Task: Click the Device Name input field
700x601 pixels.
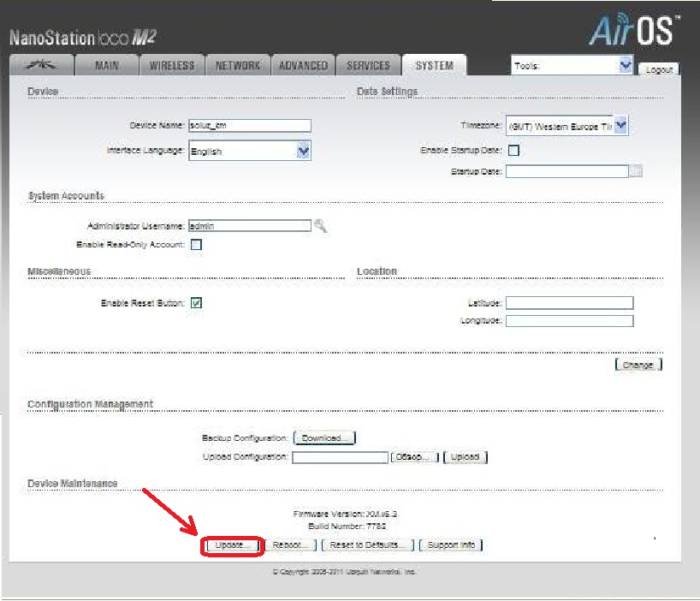Action: tap(250, 126)
